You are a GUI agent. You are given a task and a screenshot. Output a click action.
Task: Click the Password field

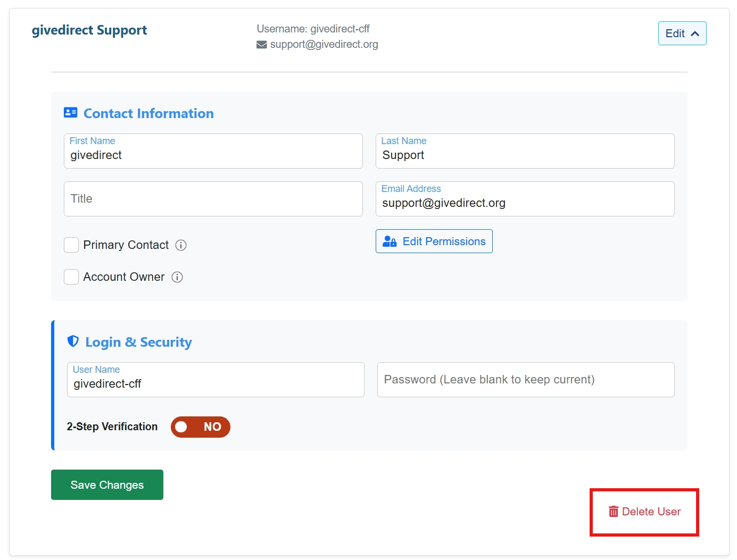click(526, 380)
